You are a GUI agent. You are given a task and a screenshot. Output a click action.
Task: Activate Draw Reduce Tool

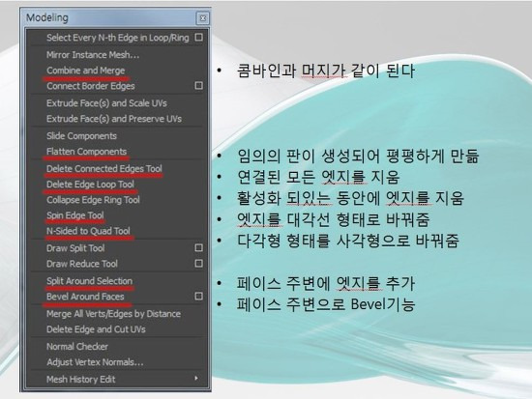82,264
